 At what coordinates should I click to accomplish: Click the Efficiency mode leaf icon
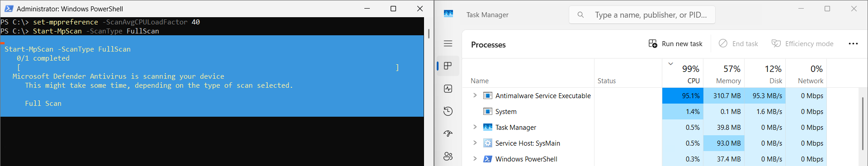(x=776, y=43)
